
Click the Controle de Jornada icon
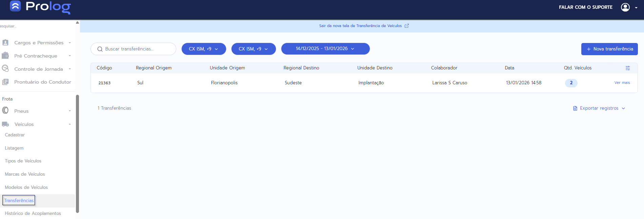[x=5, y=69]
